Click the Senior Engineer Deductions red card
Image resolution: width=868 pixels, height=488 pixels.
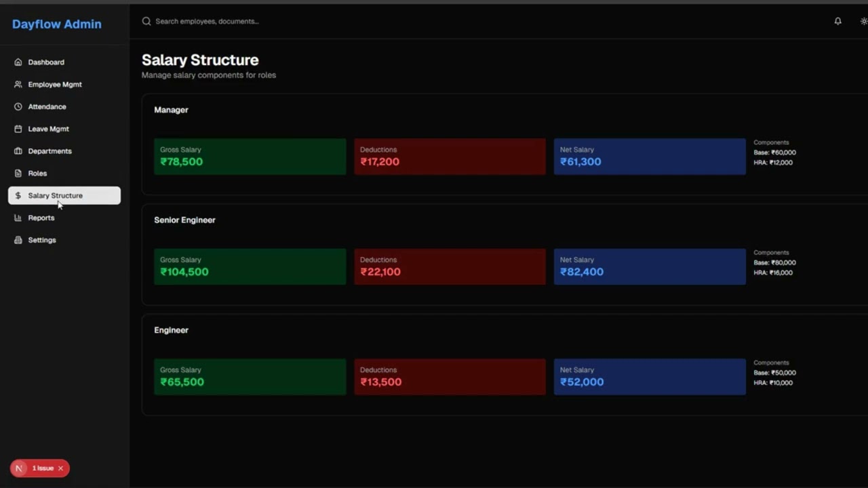(x=450, y=266)
